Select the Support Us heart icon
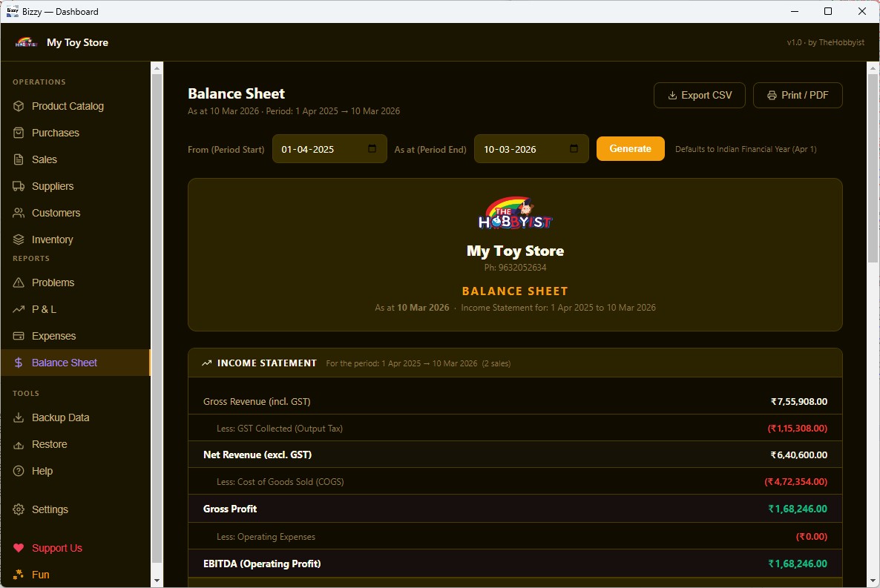Screen dimensions: 880x588 (19, 548)
